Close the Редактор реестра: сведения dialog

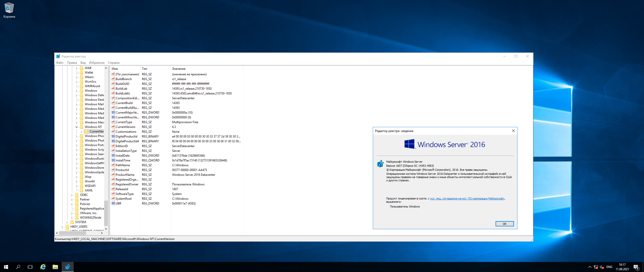click(x=513, y=131)
